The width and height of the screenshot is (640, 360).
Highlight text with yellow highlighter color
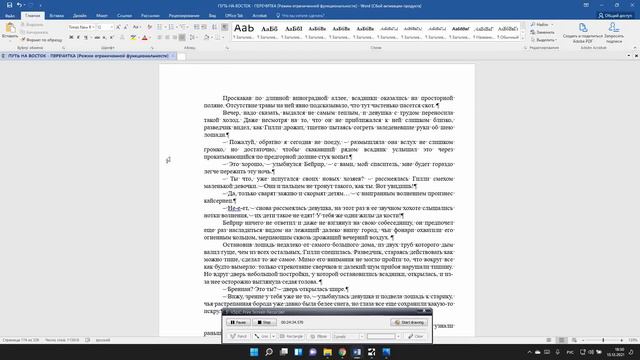133,38
